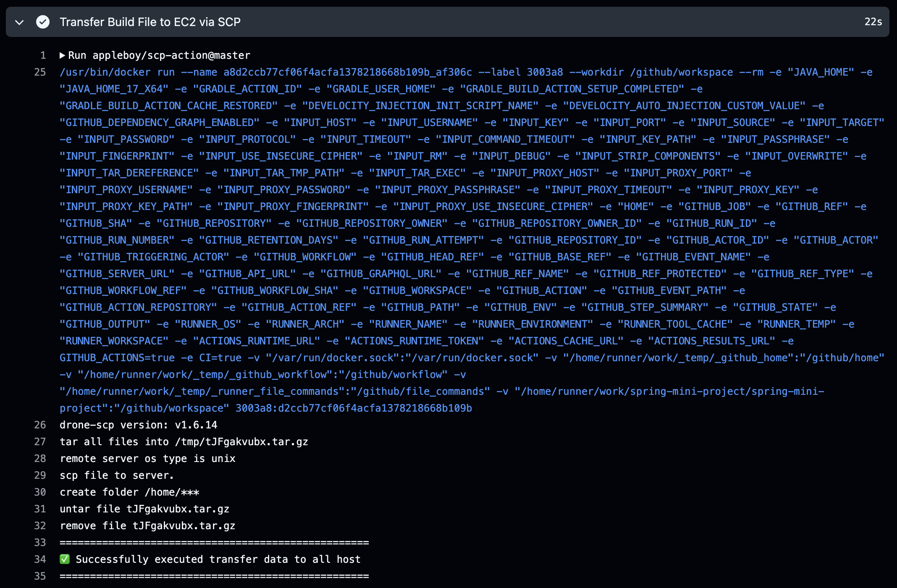Expand the Run appleboy/scp-action@master triangle

pyautogui.click(x=62, y=55)
